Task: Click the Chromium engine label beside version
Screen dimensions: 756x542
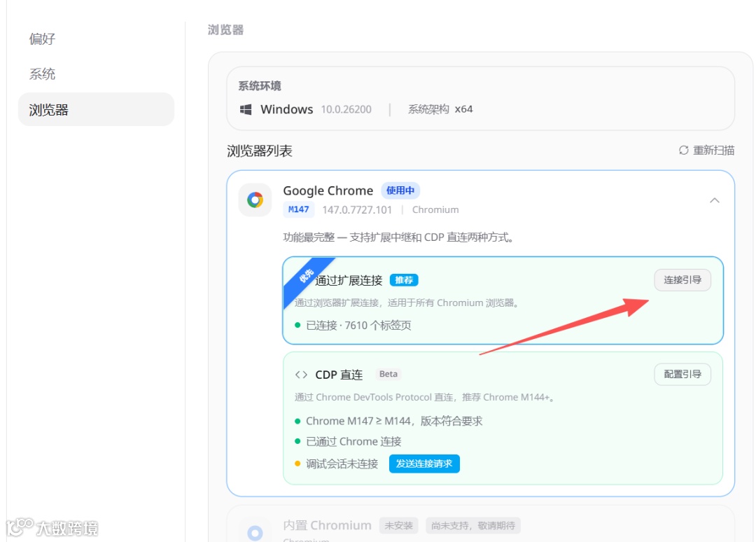Action: point(435,210)
